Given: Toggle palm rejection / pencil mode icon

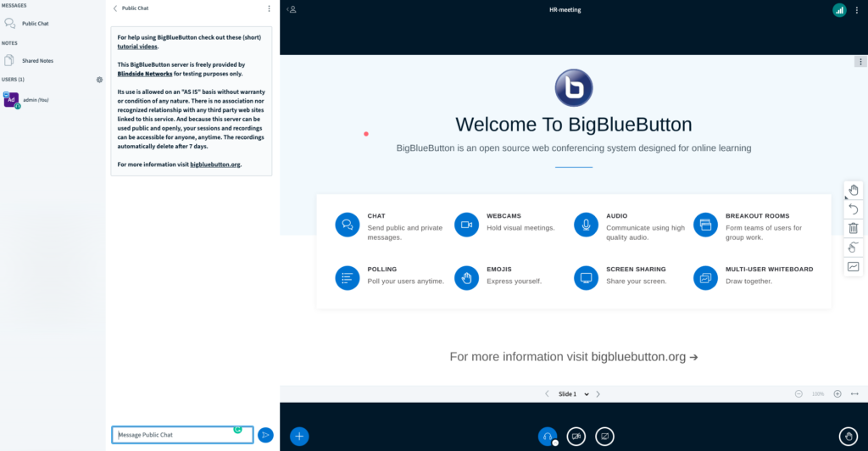Looking at the screenshot, I should click(x=853, y=248).
